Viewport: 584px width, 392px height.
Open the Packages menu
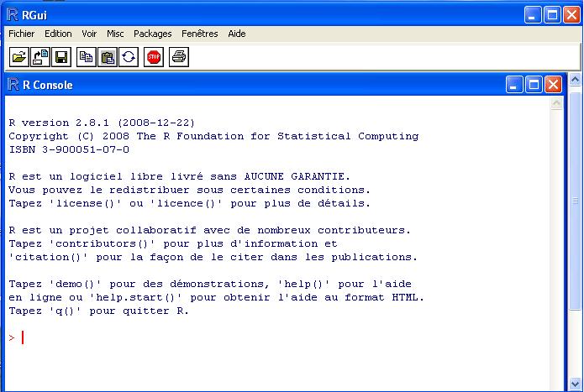(153, 34)
